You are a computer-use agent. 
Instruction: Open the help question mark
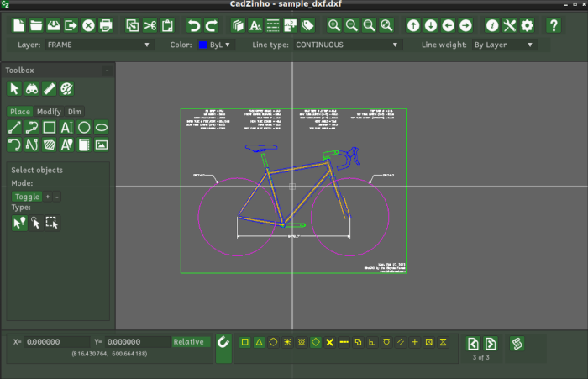click(x=554, y=25)
